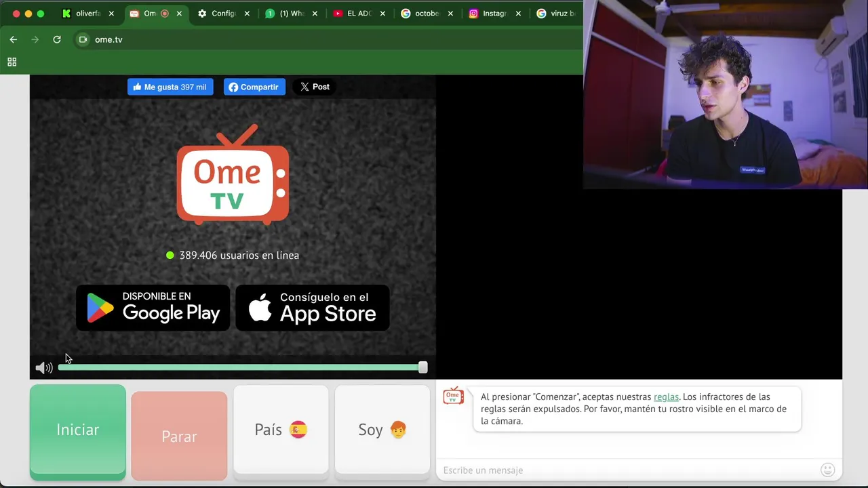Close the oliverfa tab
This screenshot has width=868, height=488.
tap(111, 14)
